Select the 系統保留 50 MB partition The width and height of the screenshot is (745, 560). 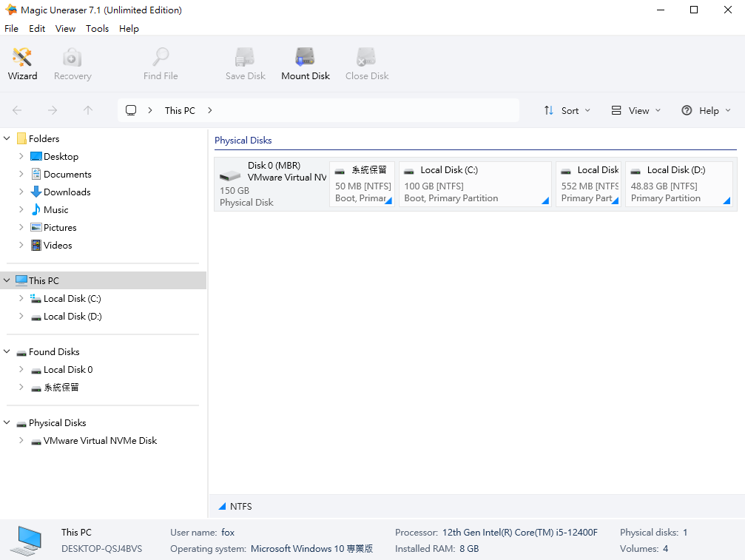362,184
